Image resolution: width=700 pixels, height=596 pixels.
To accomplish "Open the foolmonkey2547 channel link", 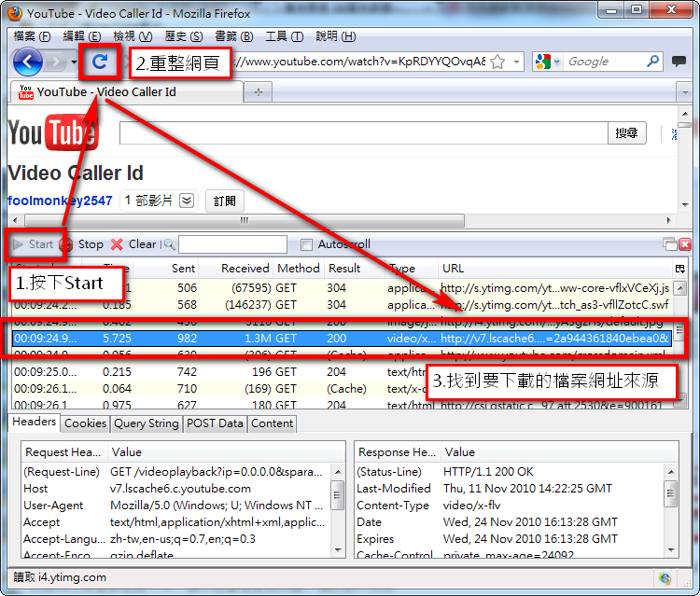I will [60, 201].
